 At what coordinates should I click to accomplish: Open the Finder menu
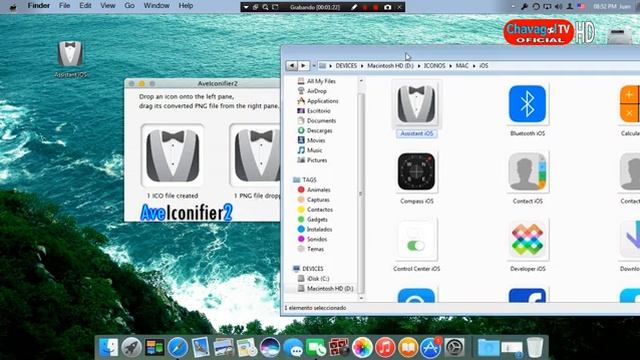(x=39, y=6)
